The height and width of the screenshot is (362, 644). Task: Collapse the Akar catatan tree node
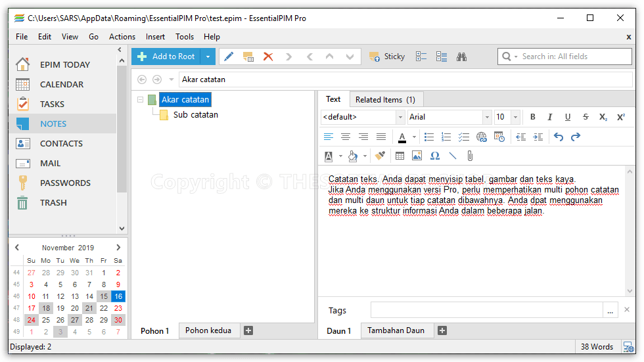[140, 100]
